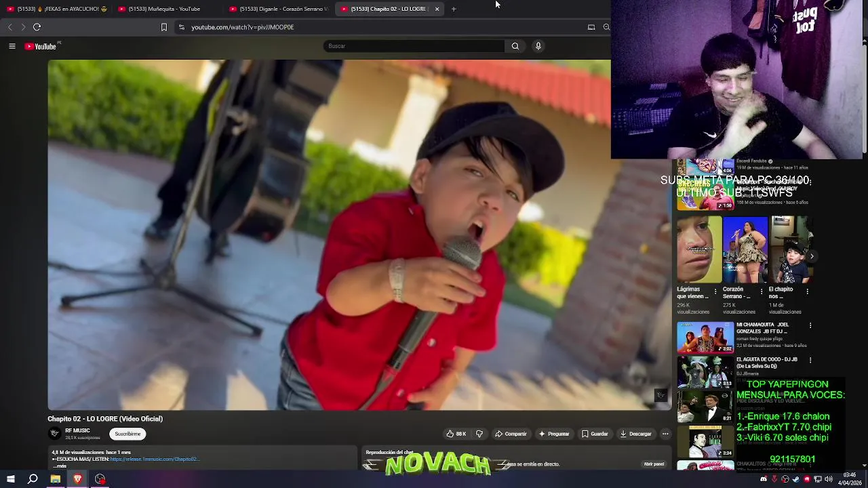Save the video with Guardar
This screenshot has height=488, width=868.
point(595,434)
